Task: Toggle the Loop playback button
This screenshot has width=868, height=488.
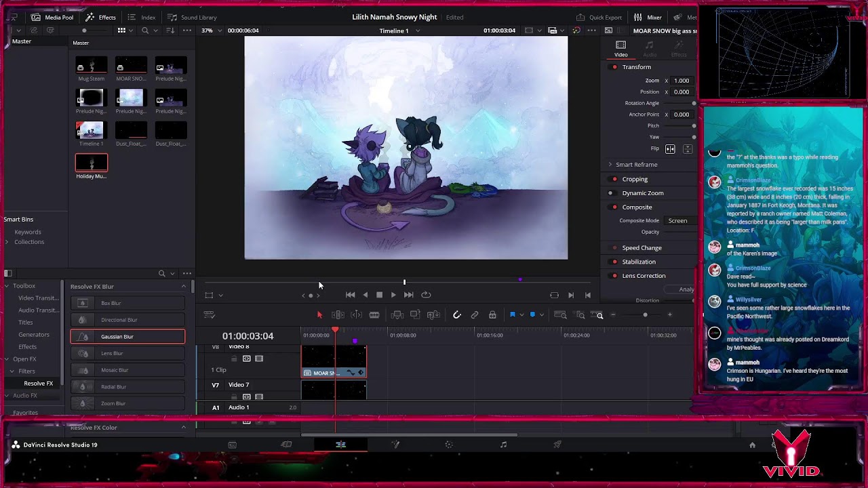Action: point(426,295)
